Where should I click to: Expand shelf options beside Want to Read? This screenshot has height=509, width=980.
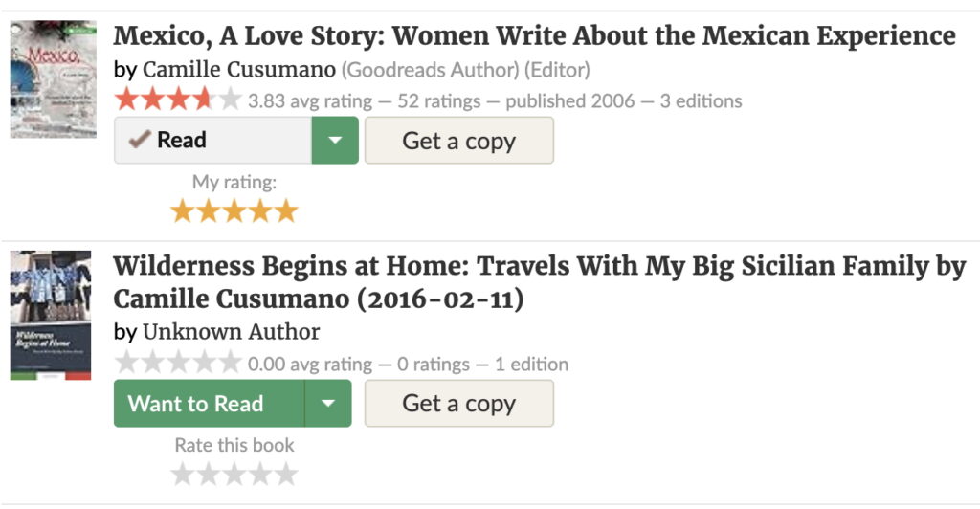tap(328, 404)
